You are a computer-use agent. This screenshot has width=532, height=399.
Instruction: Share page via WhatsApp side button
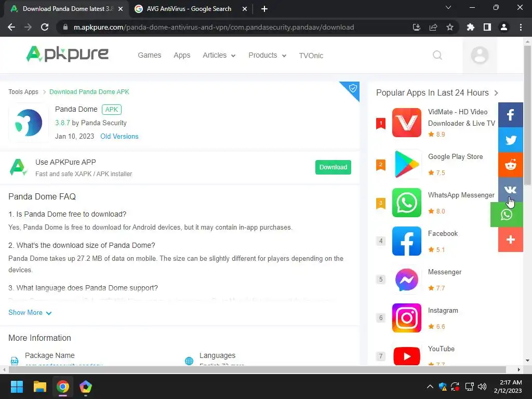click(x=507, y=215)
